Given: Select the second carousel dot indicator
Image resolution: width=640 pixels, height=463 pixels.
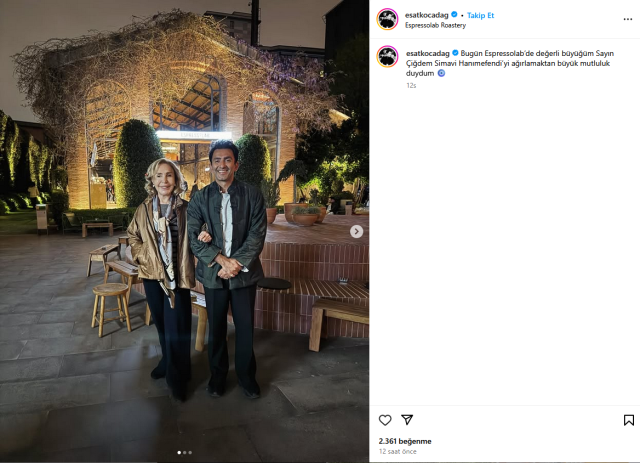Looking at the screenshot, I should tap(184, 452).
